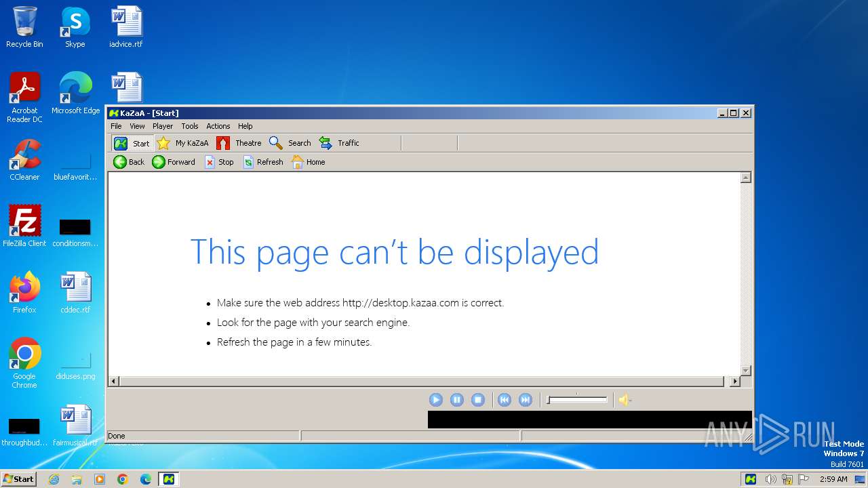Click horizontal scroll left arrow
Screen dimensions: 868x488
114,382
